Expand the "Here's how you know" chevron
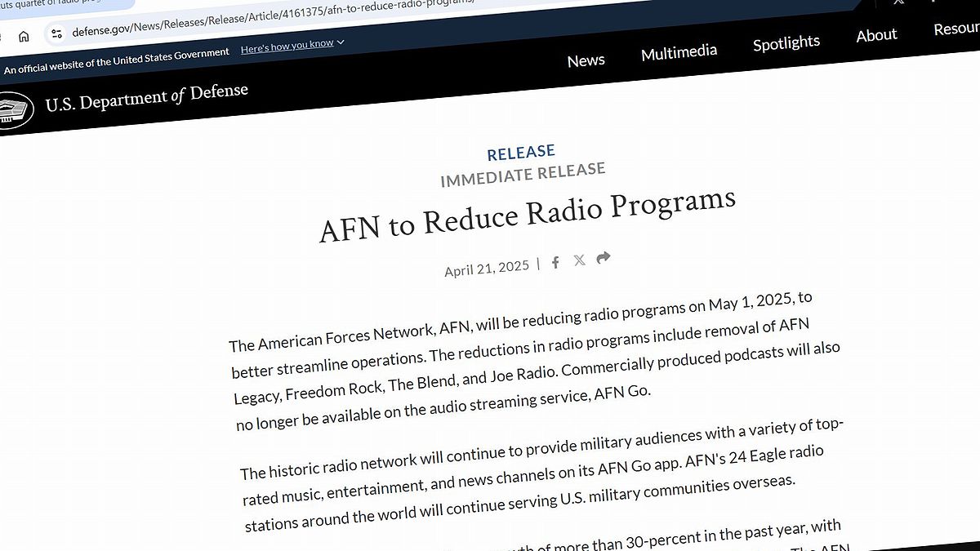 point(341,42)
